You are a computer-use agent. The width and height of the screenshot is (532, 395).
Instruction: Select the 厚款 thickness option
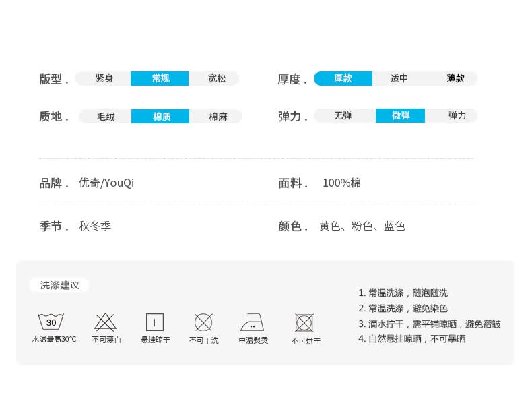(343, 78)
